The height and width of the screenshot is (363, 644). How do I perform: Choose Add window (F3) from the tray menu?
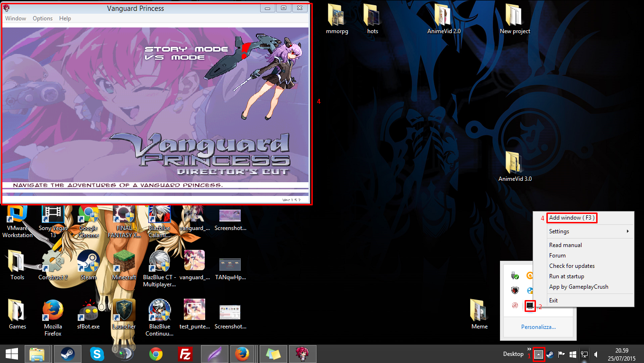point(572,218)
